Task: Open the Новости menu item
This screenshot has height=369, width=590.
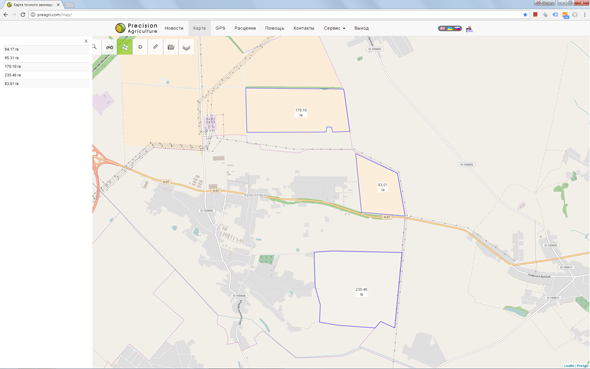Action: pyautogui.click(x=174, y=28)
